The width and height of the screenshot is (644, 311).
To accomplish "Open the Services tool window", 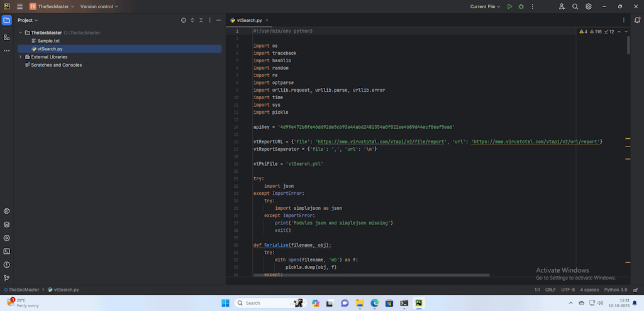I will click(6, 238).
